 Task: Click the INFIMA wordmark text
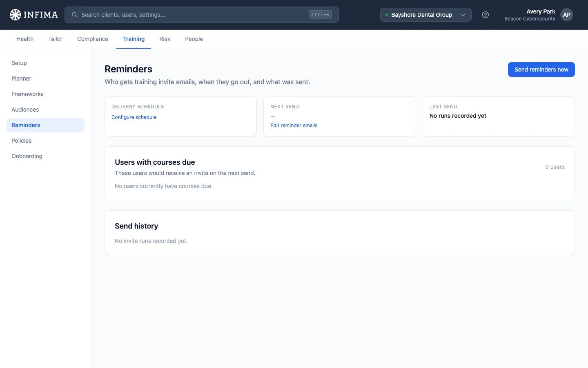[x=41, y=15]
